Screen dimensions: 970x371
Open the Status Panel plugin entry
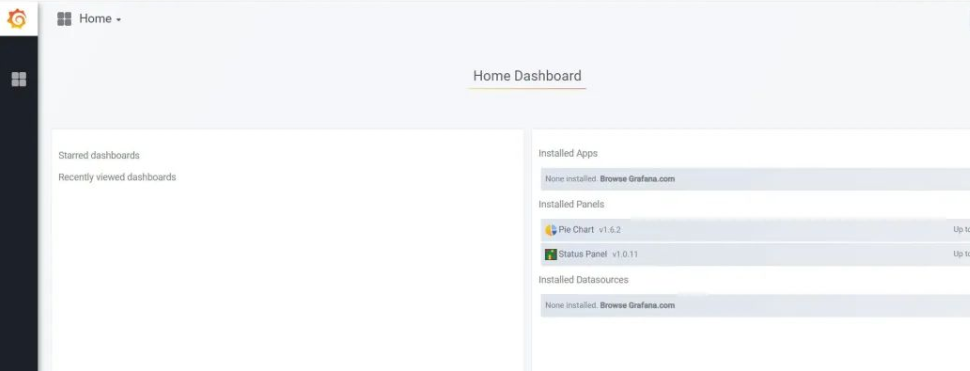pyautogui.click(x=755, y=254)
